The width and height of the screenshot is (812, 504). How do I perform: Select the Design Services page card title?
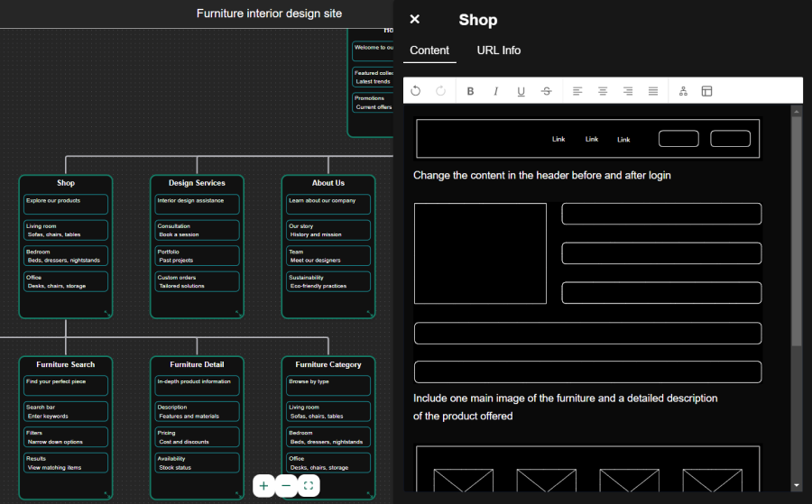[x=197, y=183]
